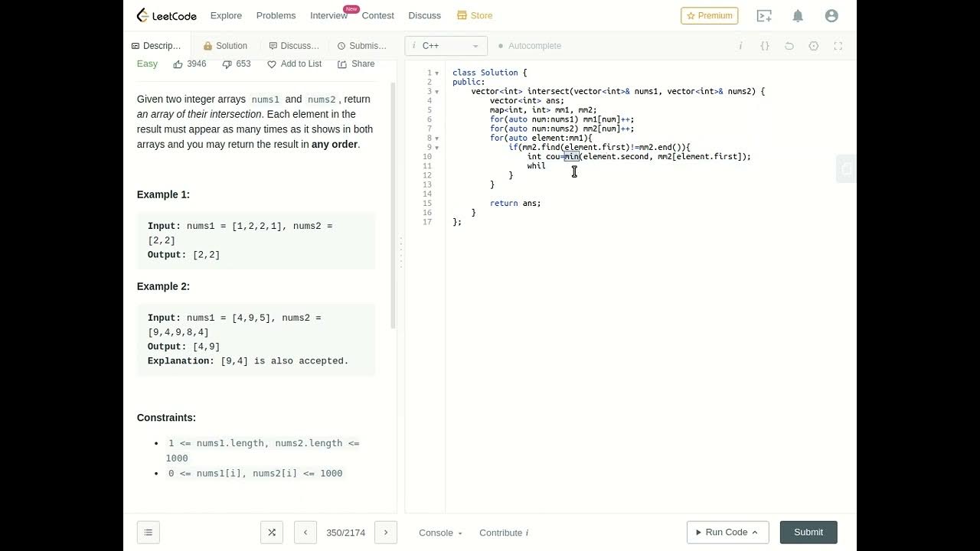Viewport: 980px width, 551px height.
Task: Collapse code fold at line 9
Action: 437,147
